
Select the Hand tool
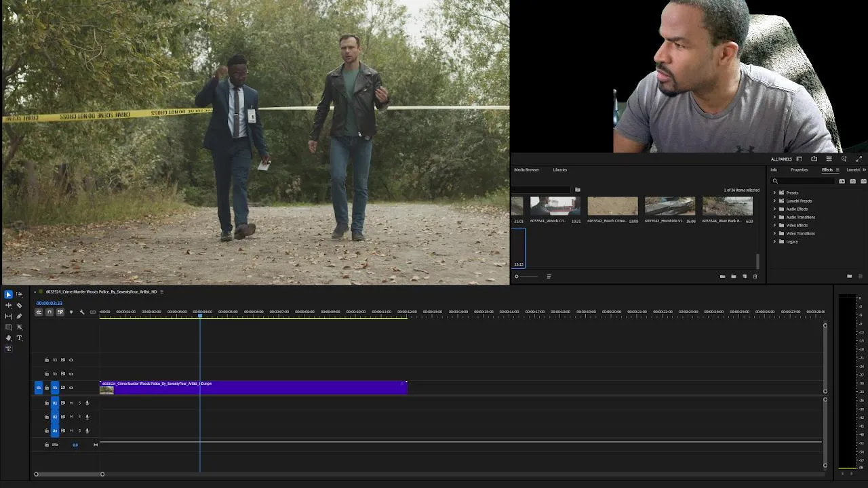click(8, 338)
